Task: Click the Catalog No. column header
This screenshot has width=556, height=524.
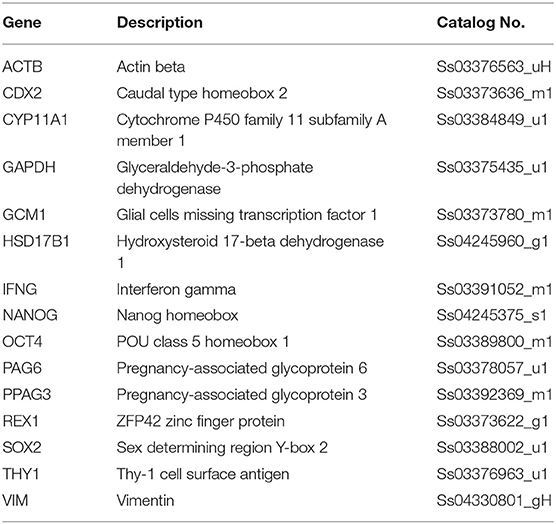Action: 481,23
